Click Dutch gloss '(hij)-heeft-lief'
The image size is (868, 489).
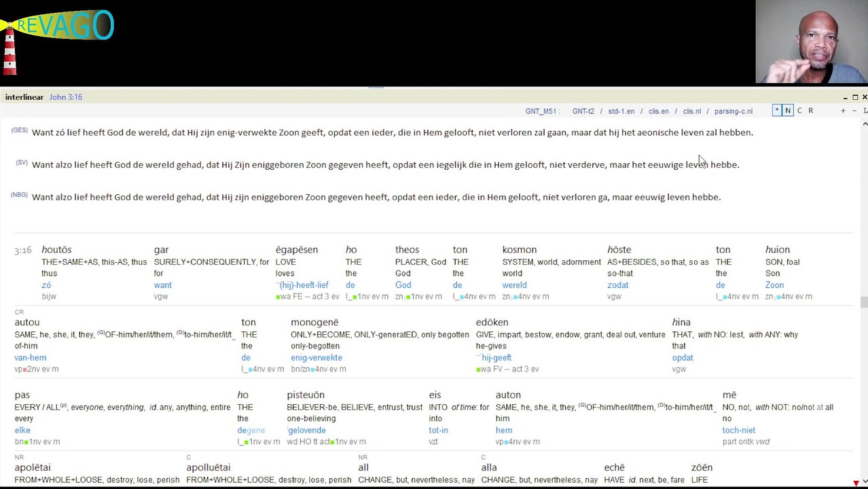(304, 285)
